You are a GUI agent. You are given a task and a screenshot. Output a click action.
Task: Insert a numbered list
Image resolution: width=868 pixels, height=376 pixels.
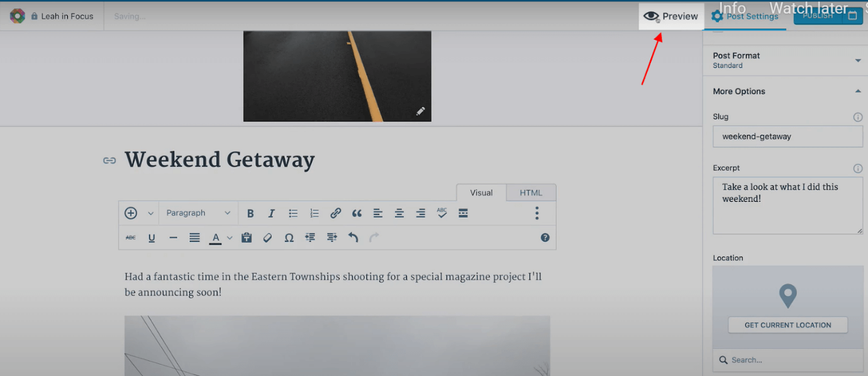(314, 213)
